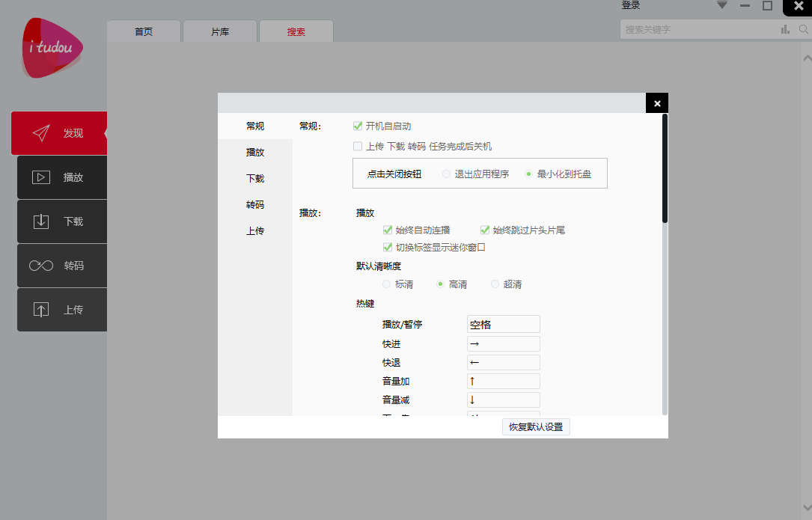The image size is (812, 520).
Task: Select the 超清 video quality radio button
Action: [495, 284]
